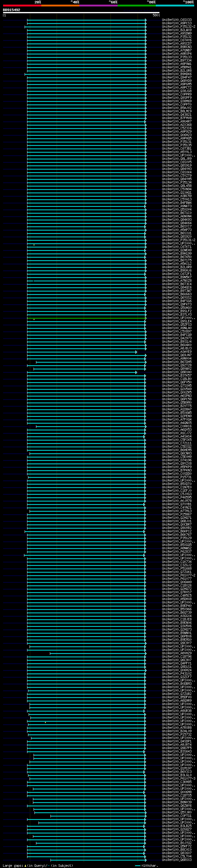Click the red 20% identity color band
197x868 pixels.
[x=22, y=6]
